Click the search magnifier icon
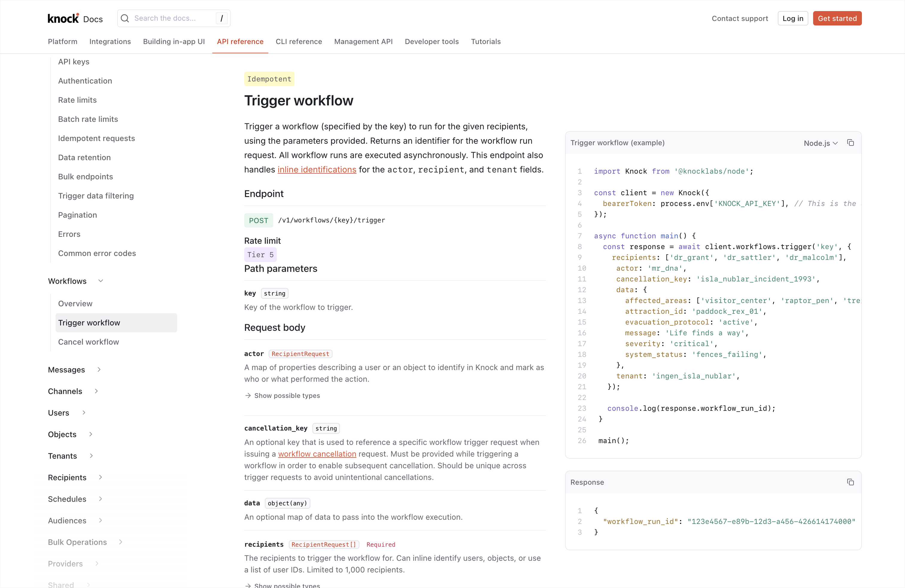 (x=125, y=18)
